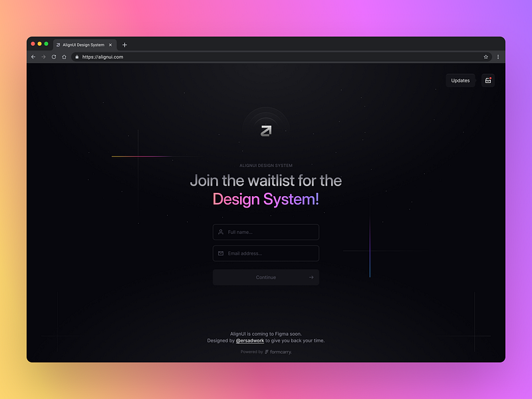Click the bookmark star in the browser toolbar

pyautogui.click(x=485, y=57)
